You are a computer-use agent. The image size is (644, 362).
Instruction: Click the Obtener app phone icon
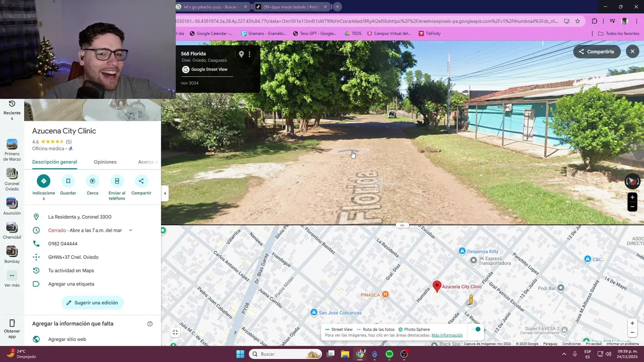point(12,323)
